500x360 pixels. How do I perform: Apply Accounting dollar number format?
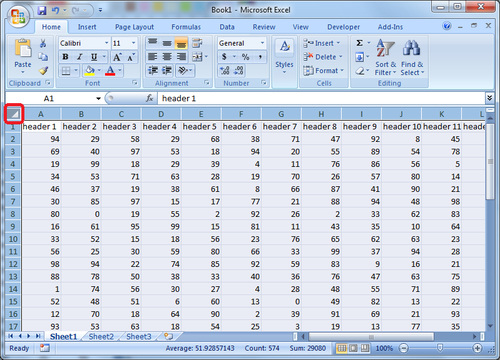tap(224, 57)
